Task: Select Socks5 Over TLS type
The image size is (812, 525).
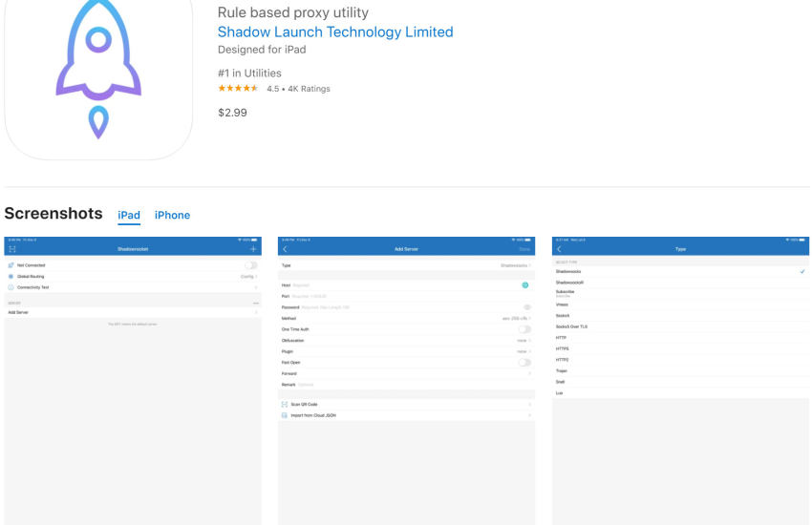Action: (x=680, y=326)
